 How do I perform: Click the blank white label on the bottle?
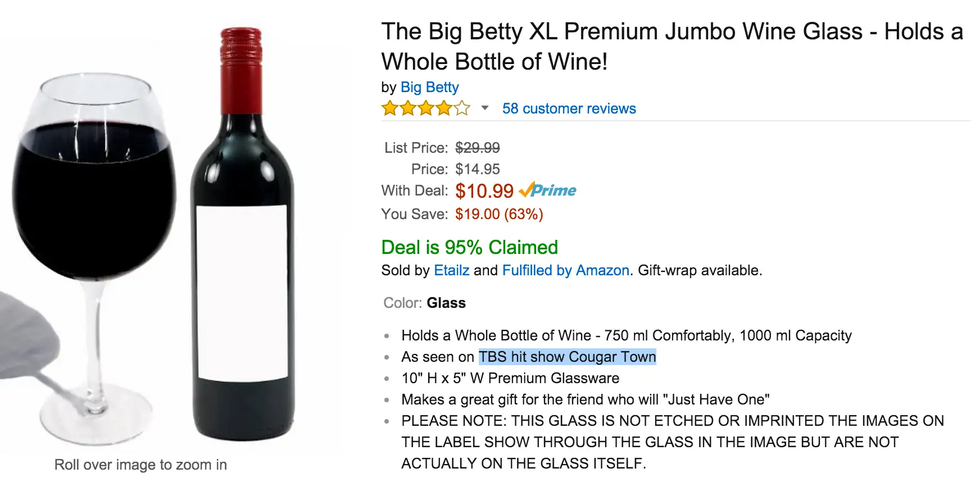[x=242, y=292]
